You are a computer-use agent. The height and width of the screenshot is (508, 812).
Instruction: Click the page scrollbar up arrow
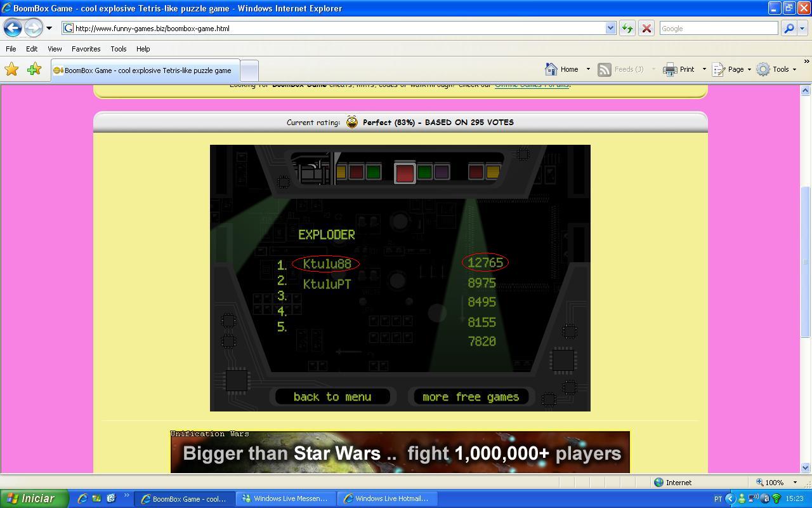point(806,91)
